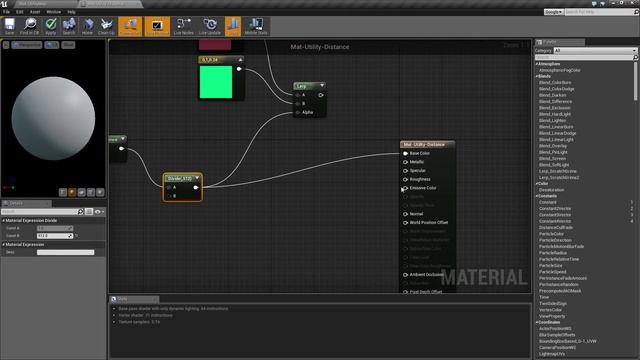Open the Details eye view options

point(99,211)
